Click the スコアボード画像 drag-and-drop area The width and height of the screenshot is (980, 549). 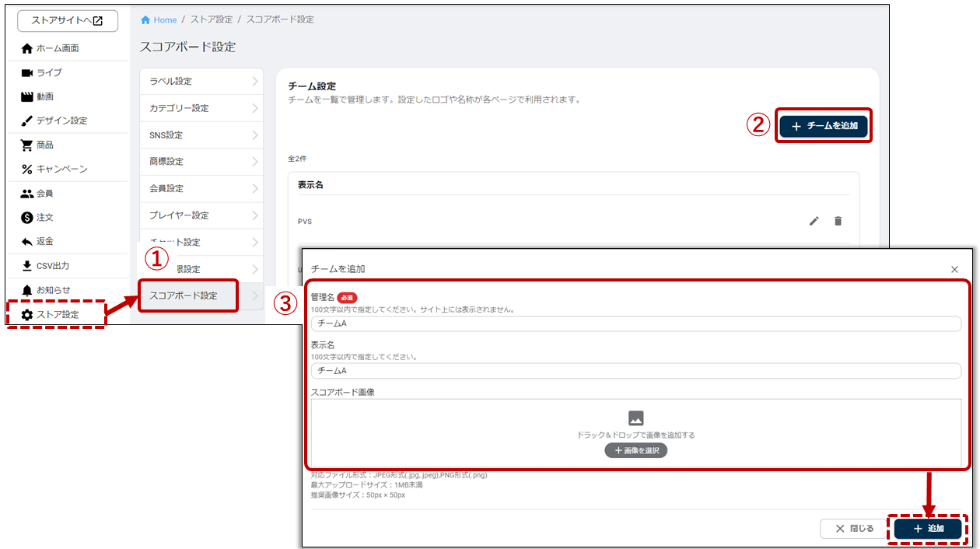pyautogui.click(x=635, y=433)
